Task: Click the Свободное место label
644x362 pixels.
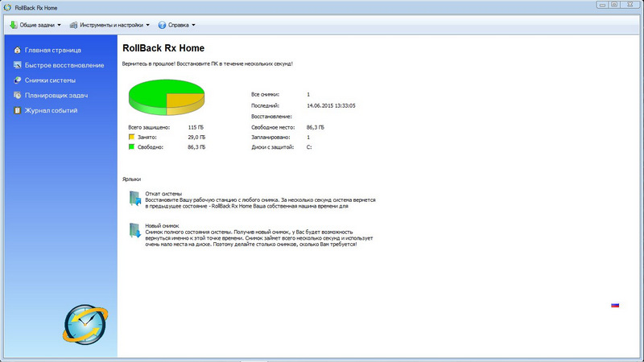Action: [x=273, y=127]
